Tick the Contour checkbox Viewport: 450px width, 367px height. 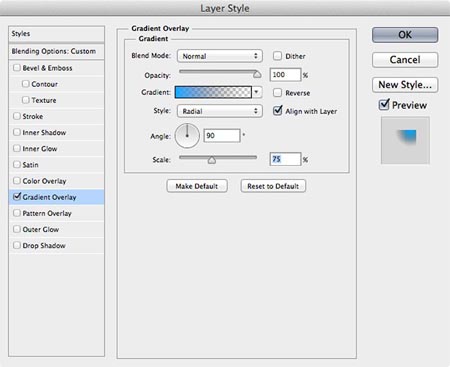[25, 84]
